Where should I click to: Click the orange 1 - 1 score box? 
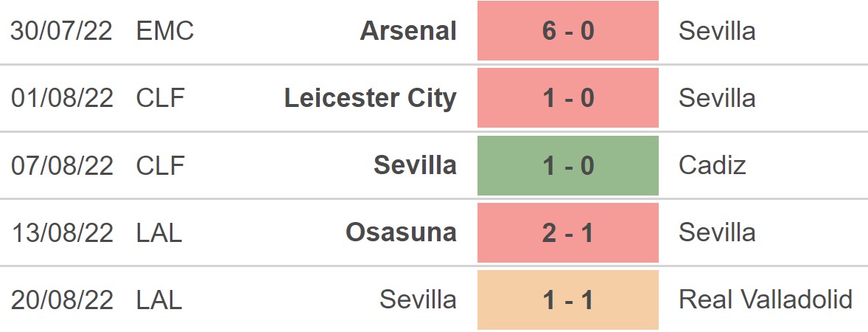(567, 300)
